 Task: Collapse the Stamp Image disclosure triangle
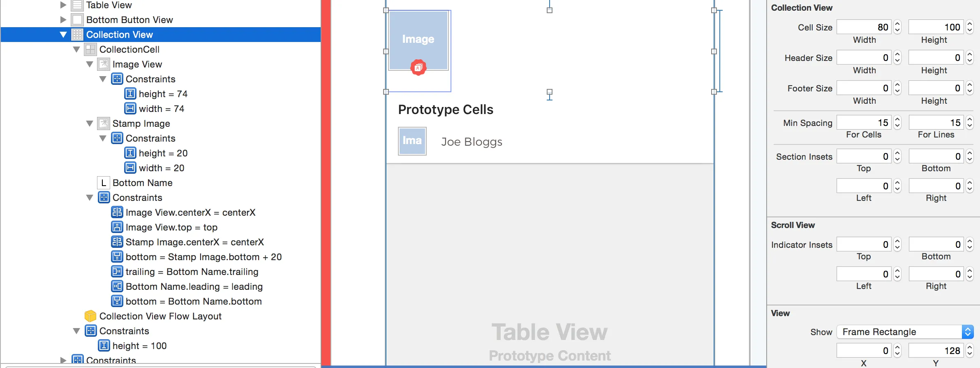(90, 123)
